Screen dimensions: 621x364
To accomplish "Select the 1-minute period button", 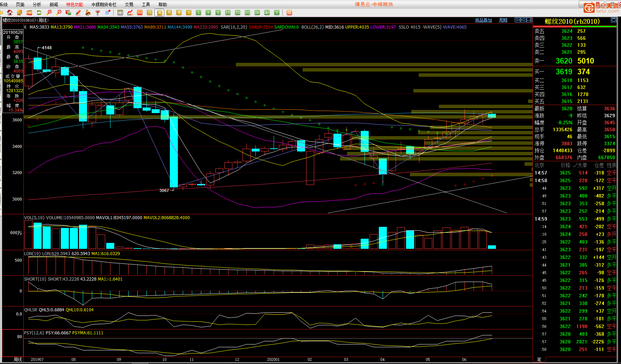I will 198,13.
